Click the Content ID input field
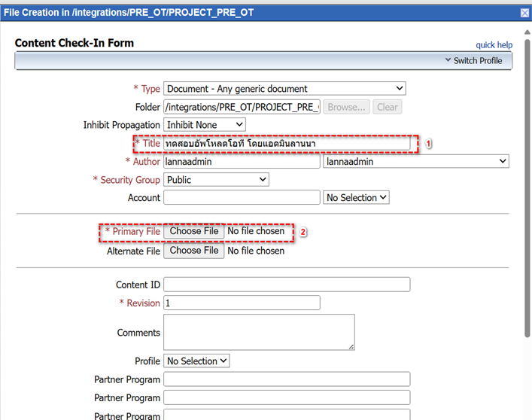The image size is (532, 420). (x=287, y=285)
